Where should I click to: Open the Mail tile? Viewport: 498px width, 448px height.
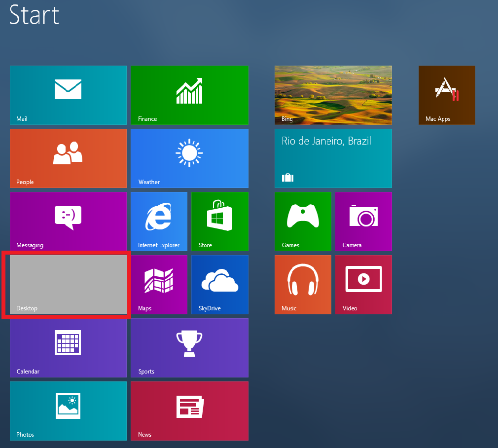(x=68, y=95)
